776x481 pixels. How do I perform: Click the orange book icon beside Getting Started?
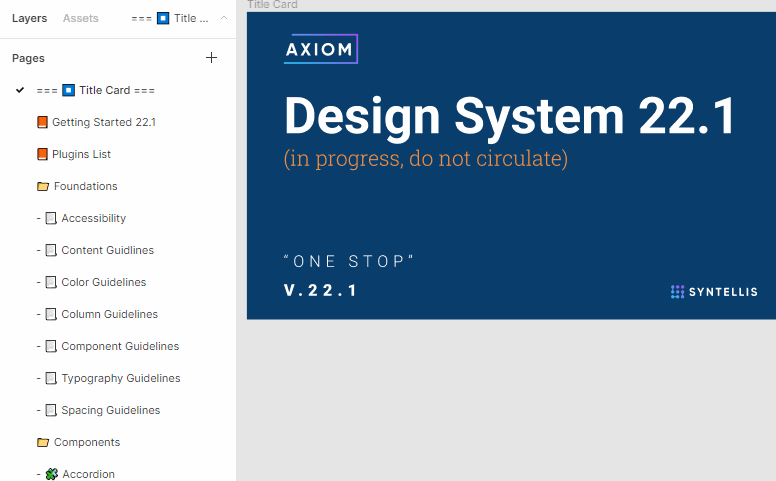(42, 122)
